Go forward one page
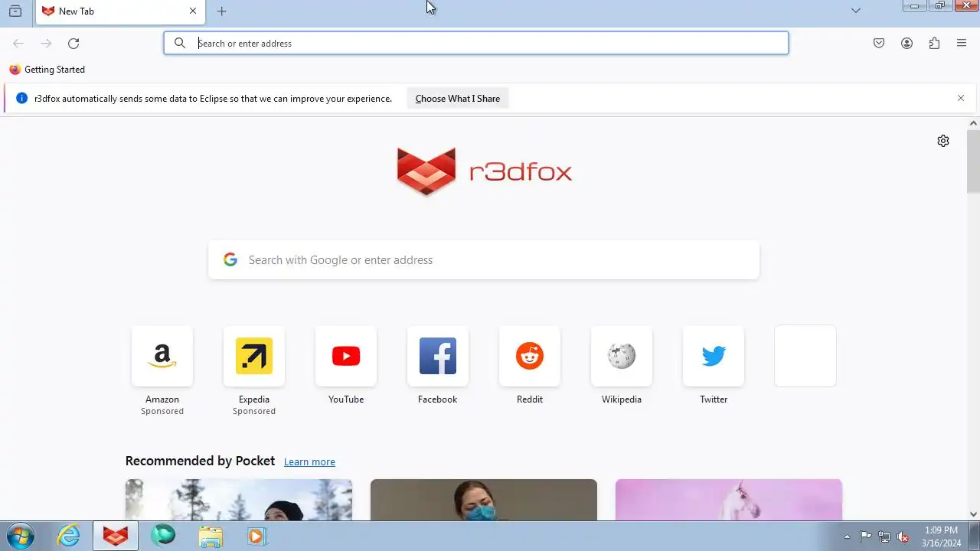Viewport: 980px width, 551px height. tap(46, 44)
